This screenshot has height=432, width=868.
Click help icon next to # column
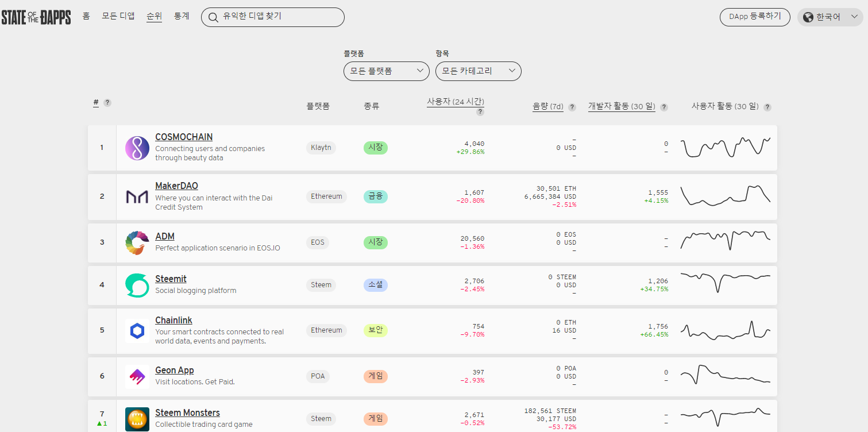tap(107, 103)
